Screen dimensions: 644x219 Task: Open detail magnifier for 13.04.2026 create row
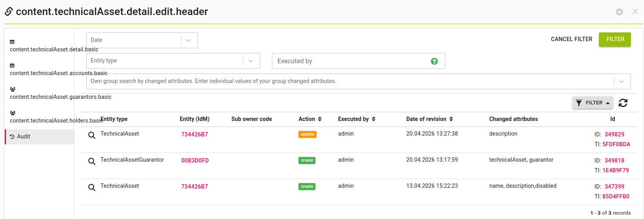pyautogui.click(x=91, y=187)
